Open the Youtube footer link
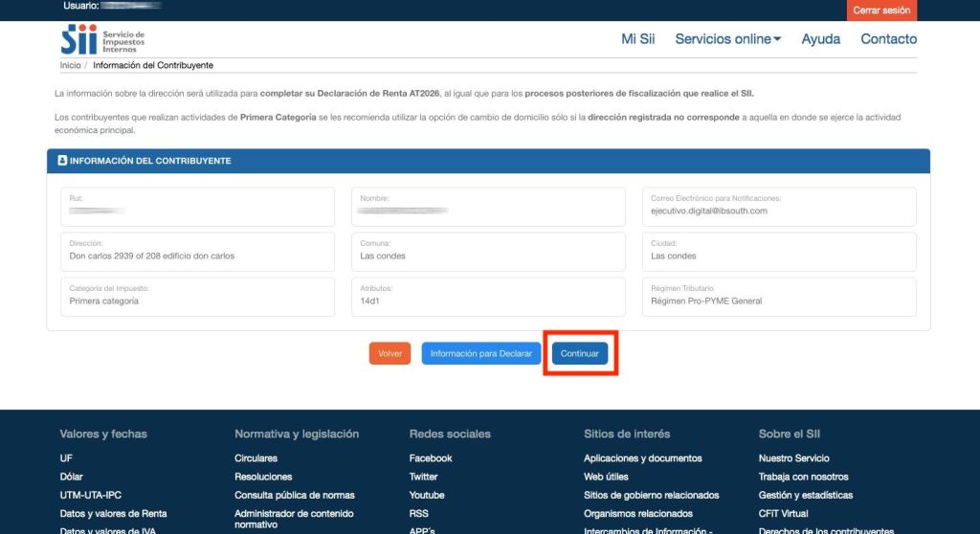Image resolution: width=980 pixels, height=534 pixels. point(427,495)
